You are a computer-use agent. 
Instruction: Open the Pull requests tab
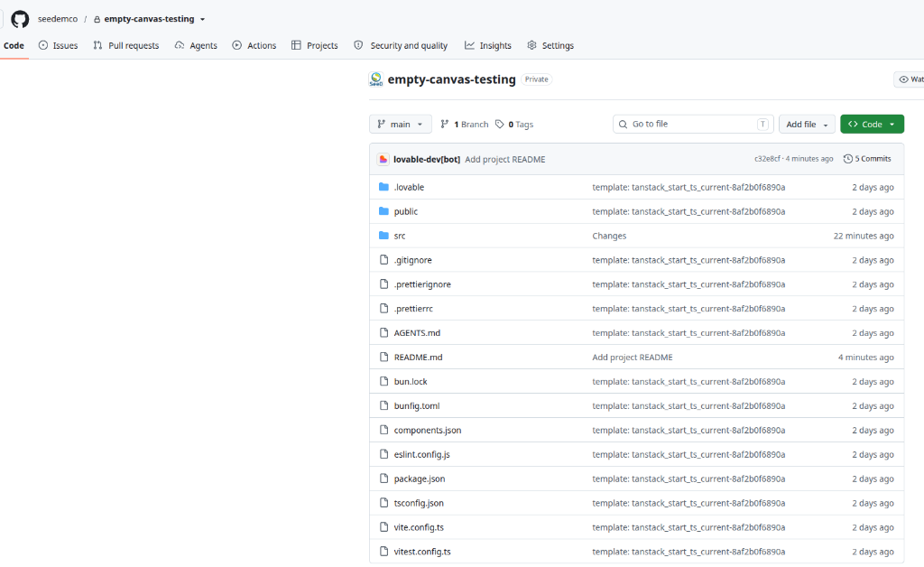point(125,45)
